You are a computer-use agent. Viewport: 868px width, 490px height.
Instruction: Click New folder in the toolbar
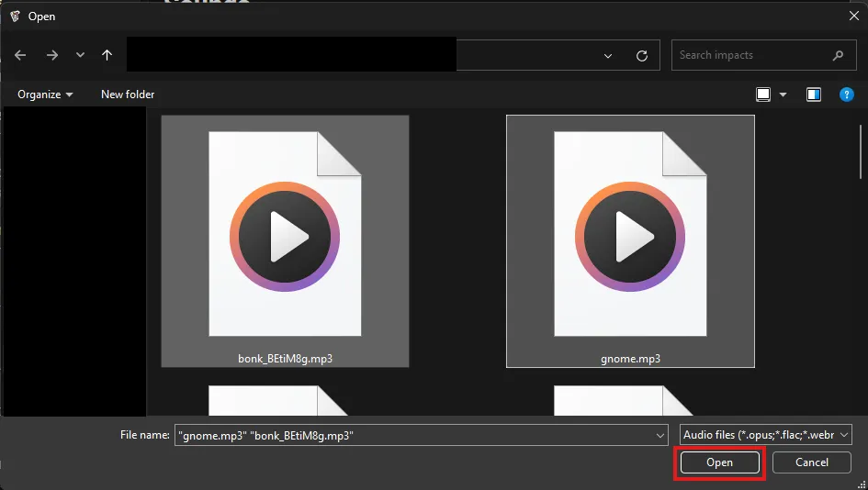tap(128, 95)
